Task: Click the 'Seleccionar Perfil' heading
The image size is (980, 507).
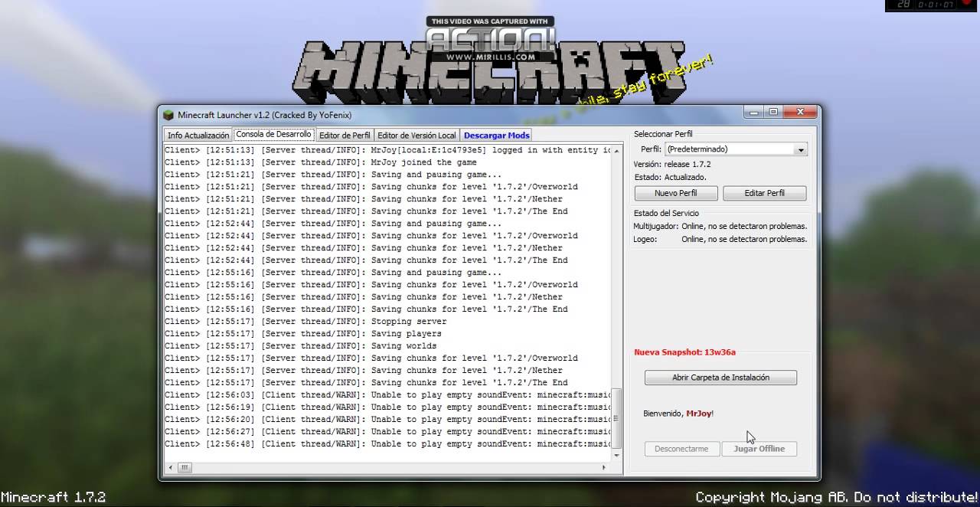Action: pyautogui.click(x=663, y=134)
